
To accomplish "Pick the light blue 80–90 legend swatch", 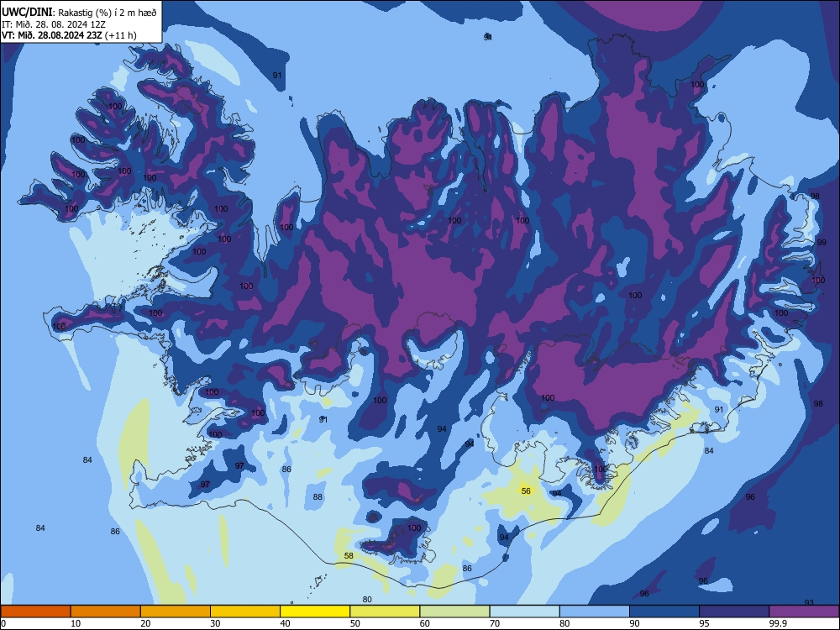I will pyautogui.click(x=594, y=612).
